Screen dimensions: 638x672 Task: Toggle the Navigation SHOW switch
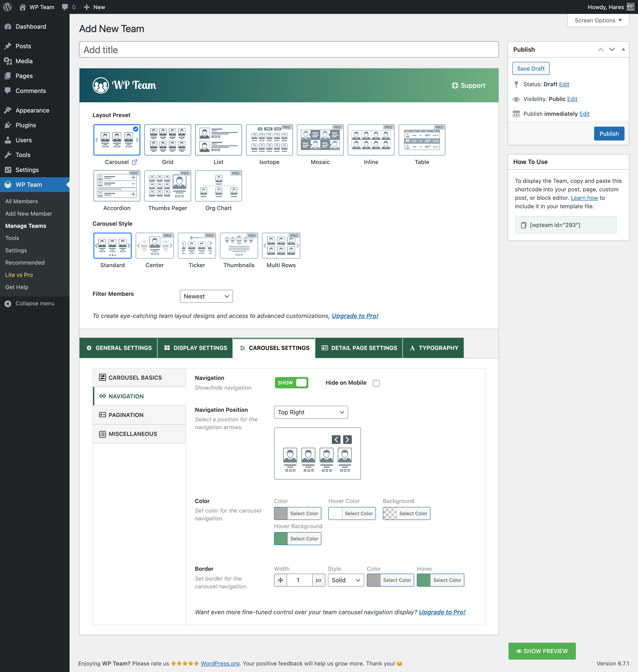(291, 383)
